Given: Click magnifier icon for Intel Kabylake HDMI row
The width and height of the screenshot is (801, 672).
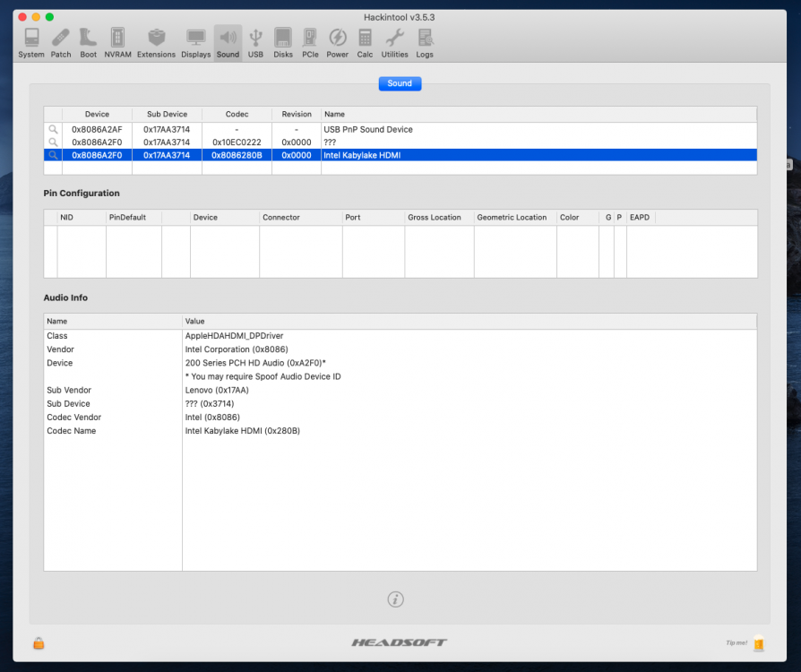Looking at the screenshot, I should coord(53,155).
